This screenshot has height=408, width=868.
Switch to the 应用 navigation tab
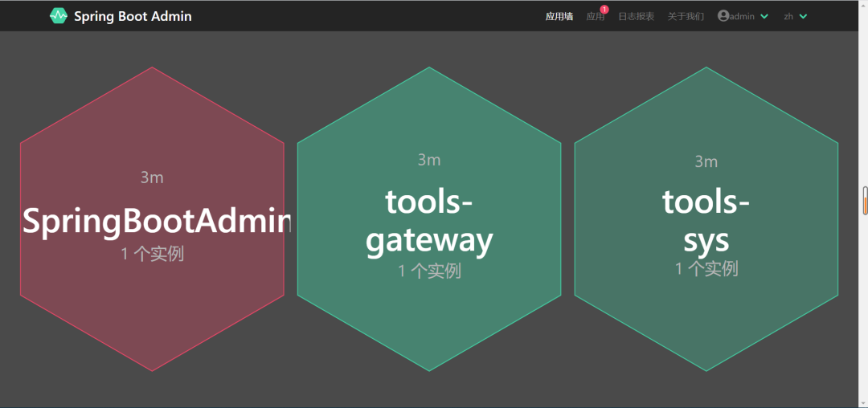[595, 17]
